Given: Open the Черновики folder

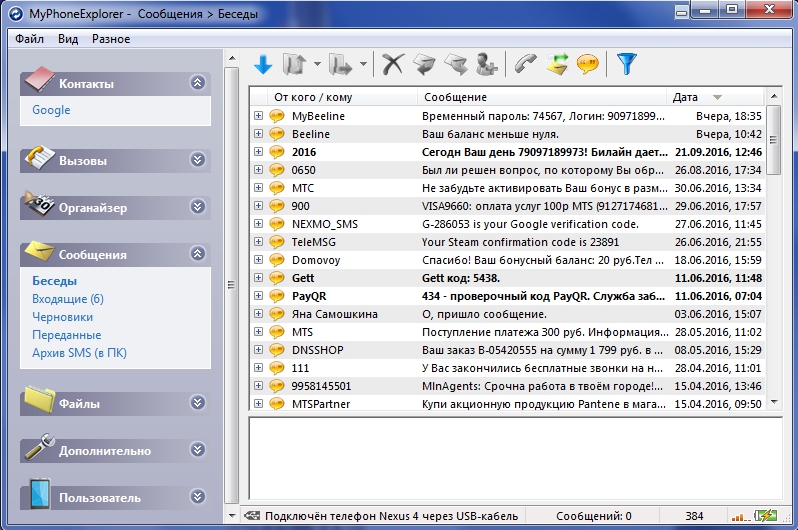Looking at the screenshot, I should click(x=63, y=317).
